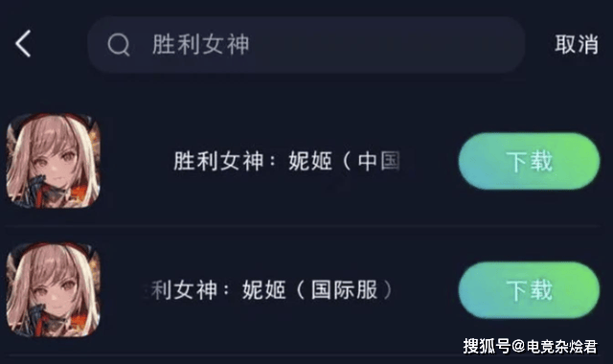Tap 取消 to cancel the search
Screen dimensions: 613x364
coord(577,44)
